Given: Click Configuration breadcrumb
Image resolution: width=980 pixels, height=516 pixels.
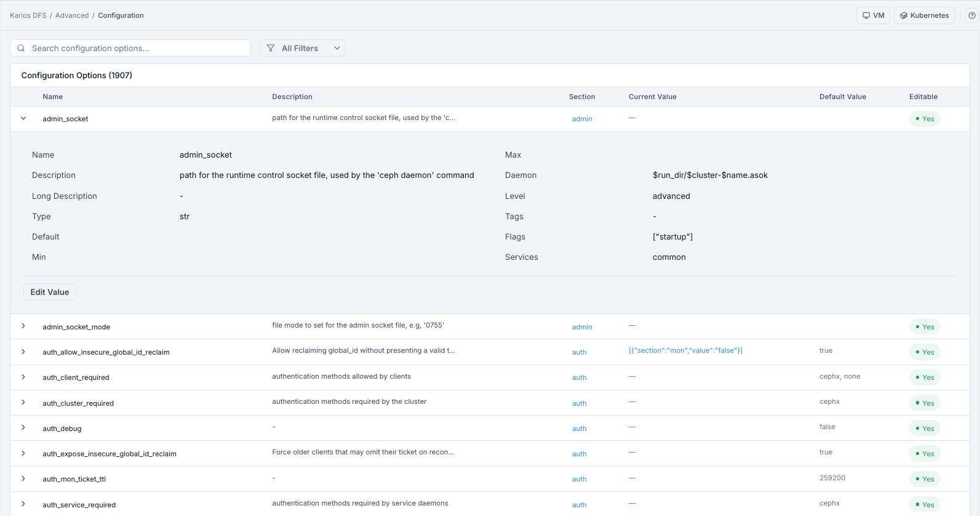Looking at the screenshot, I should coord(121,15).
